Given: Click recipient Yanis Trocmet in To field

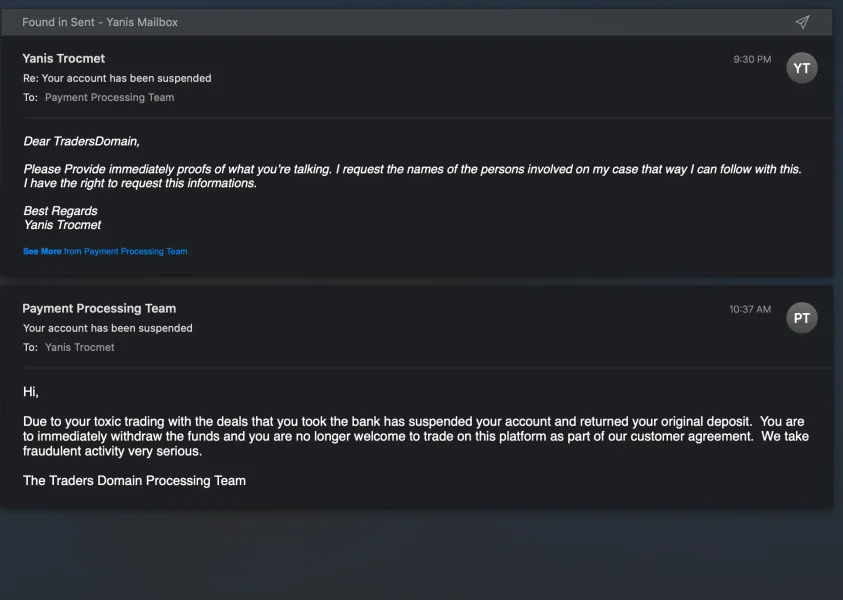Looking at the screenshot, I should [x=80, y=348].
